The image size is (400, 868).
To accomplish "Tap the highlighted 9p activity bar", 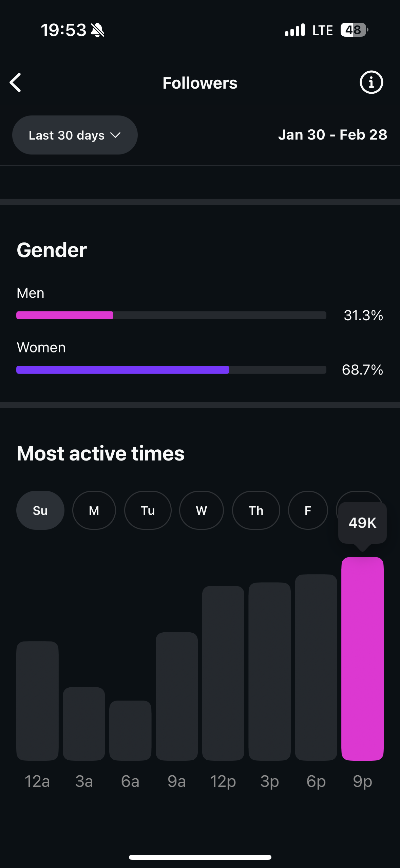I will [x=362, y=659].
